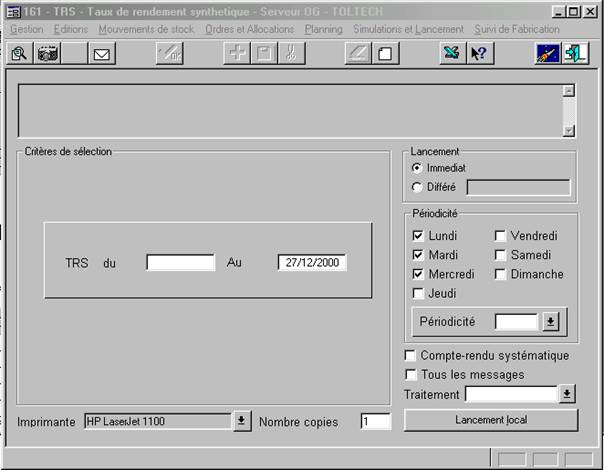Click the message box scrollbar down arrow
The width and height of the screenshot is (604, 470).
[569, 130]
